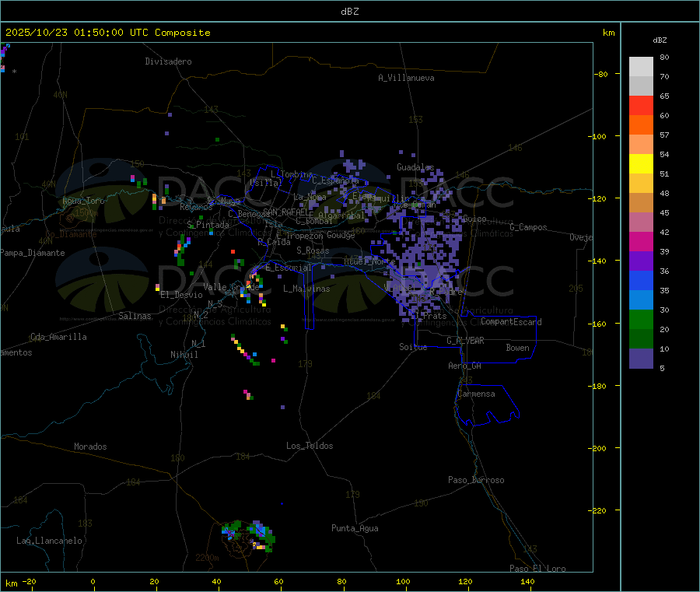Click the S_Pintada map label
Screen dimensions: 700x592
(x=208, y=225)
